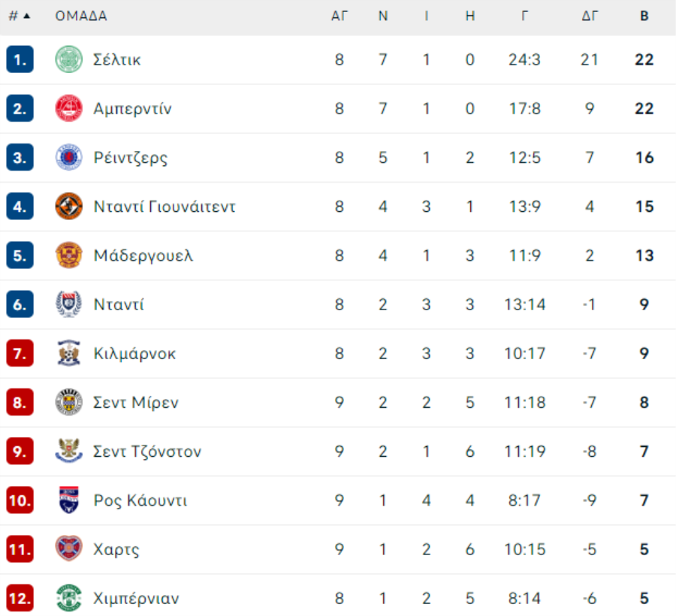Click the Hibernian green crest icon

point(69,598)
